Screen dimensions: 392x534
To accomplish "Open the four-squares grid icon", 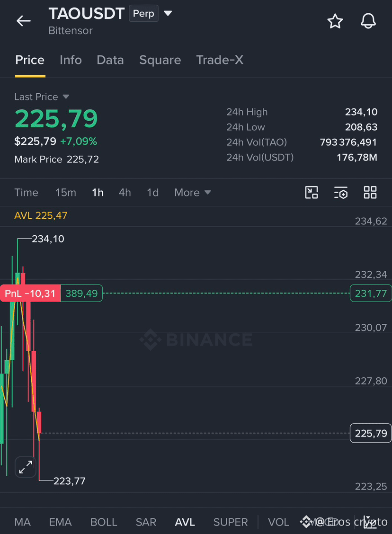I will (370, 192).
